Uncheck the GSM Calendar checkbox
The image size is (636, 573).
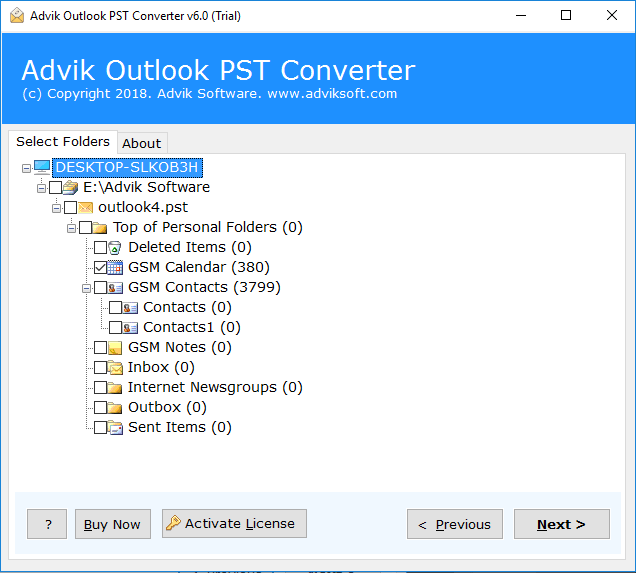100,267
